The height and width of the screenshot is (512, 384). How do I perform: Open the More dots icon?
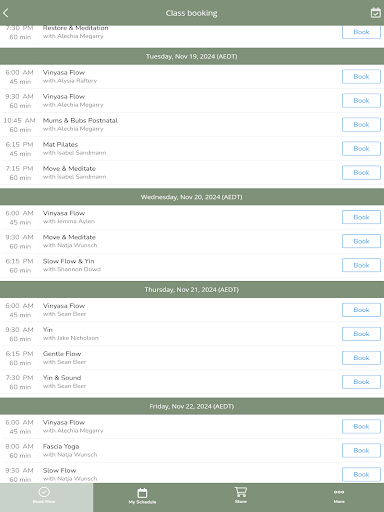[339, 492]
